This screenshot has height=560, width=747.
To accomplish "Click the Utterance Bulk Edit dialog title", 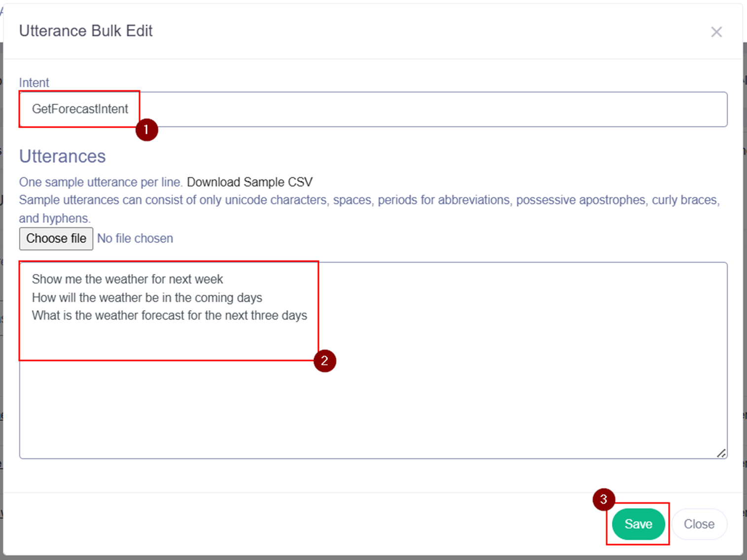I will coord(86,31).
